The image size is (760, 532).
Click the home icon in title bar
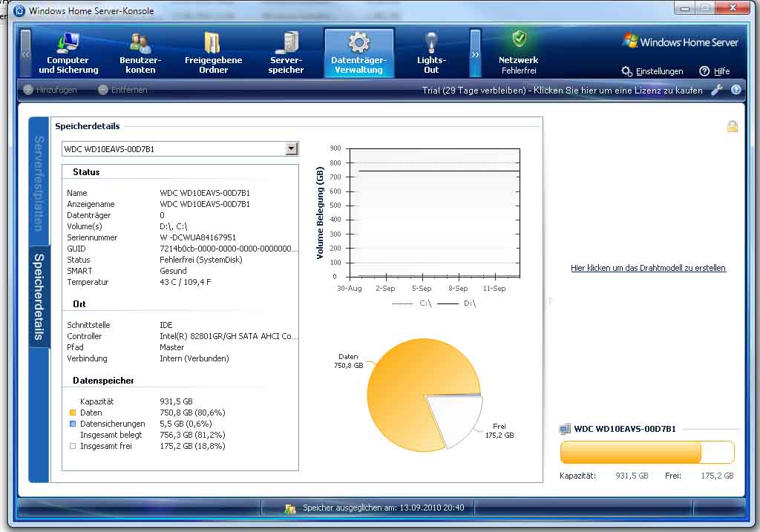pyautogui.click(x=19, y=10)
